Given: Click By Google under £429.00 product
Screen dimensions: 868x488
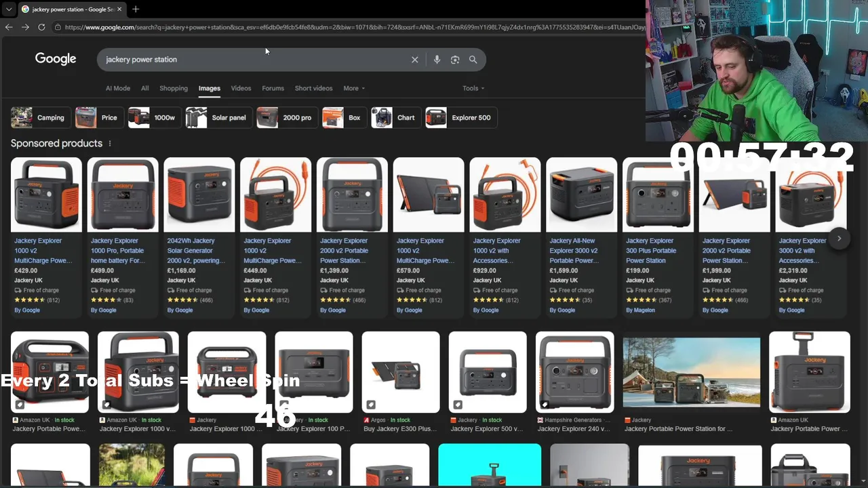Looking at the screenshot, I should click(x=27, y=310).
